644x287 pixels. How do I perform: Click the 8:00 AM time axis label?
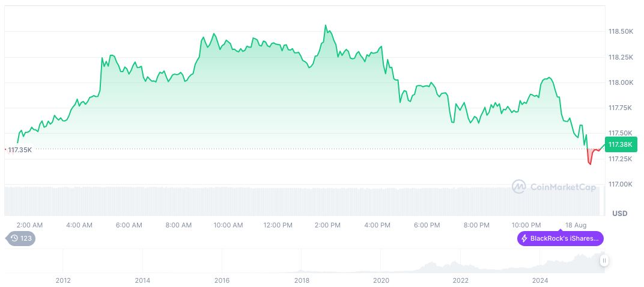point(178,225)
